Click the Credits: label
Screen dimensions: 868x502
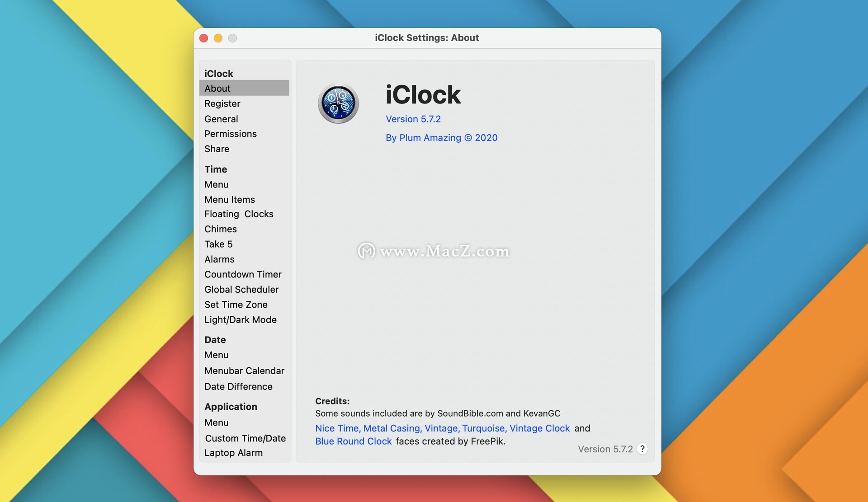[332, 401]
